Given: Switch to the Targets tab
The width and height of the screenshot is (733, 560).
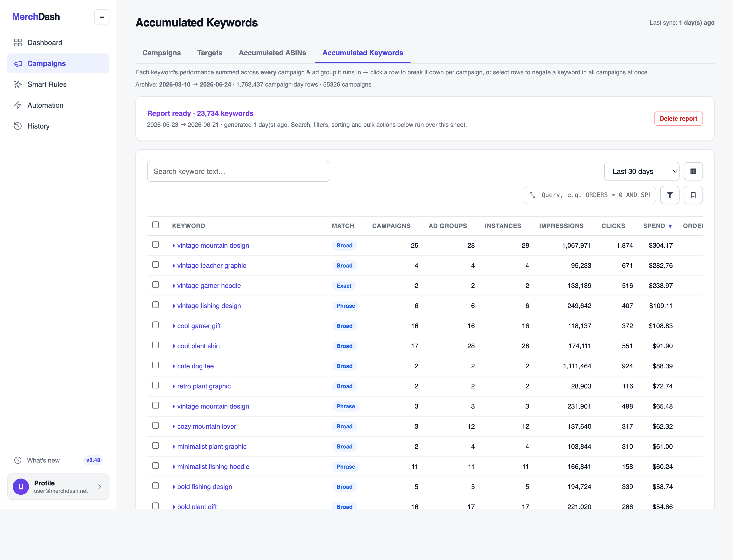Looking at the screenshot, I should point(210,53).
